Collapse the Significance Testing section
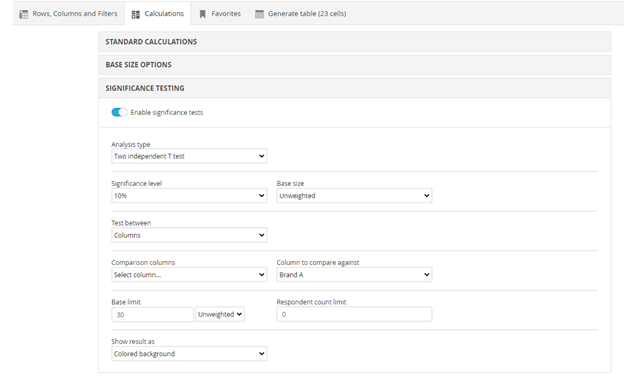This screenshot has width=624, height=376. (355, 88)
